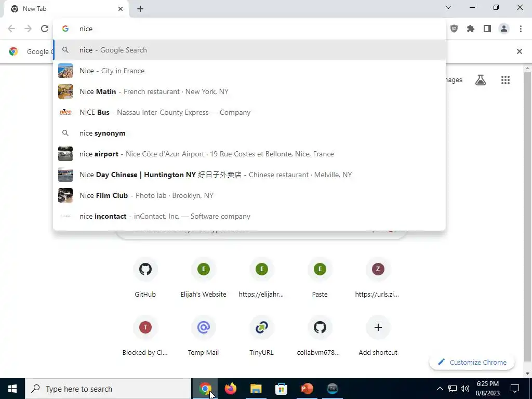
Task: Open File Explorer from the taskbar
Action: point(256,389)
